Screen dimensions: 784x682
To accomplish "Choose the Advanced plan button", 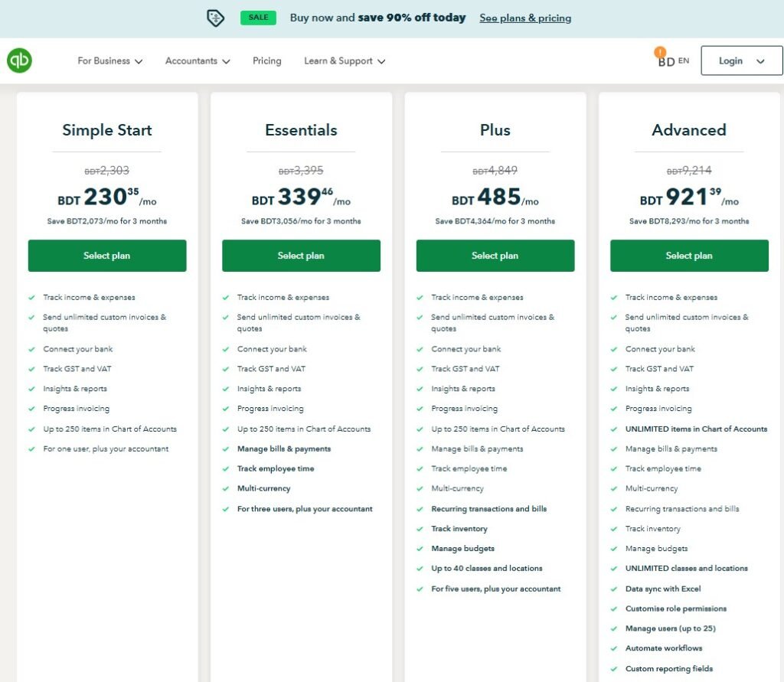I will tap(689, 256).
